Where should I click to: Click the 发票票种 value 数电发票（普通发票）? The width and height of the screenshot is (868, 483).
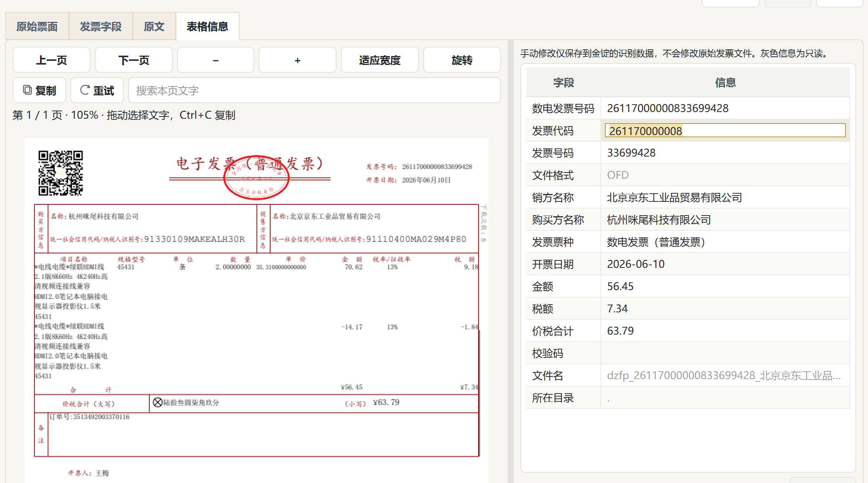[x=656, y=242]
